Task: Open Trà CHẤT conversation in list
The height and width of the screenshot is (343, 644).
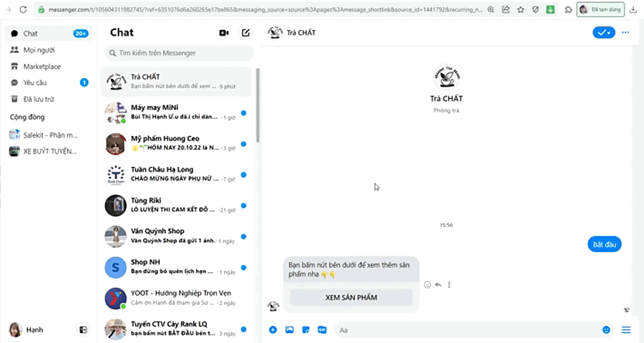Action: 176,82
